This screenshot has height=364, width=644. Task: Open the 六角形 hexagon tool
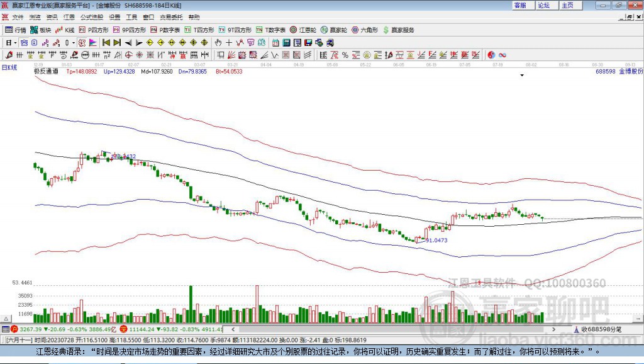[x=364, y=30]
